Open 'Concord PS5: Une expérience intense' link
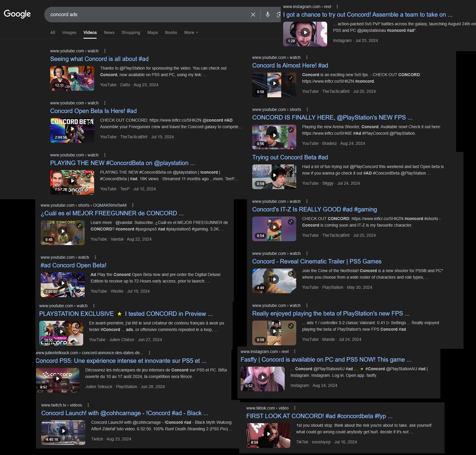The image size is (476, 455). 121,361
